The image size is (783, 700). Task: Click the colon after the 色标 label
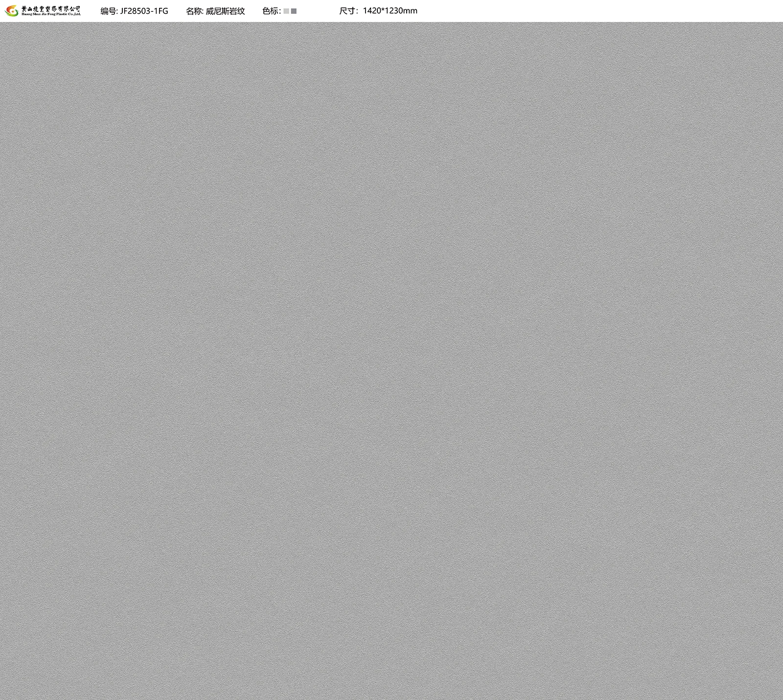pos(280,11)
